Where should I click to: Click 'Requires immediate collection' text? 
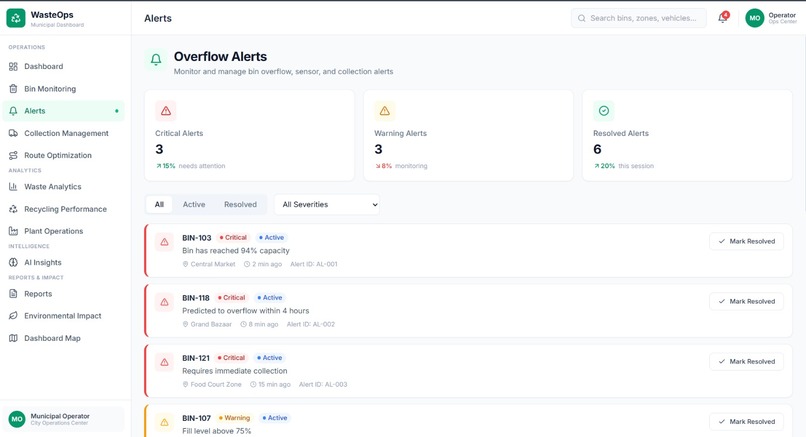pyautogui.click(x=235, y=371)
